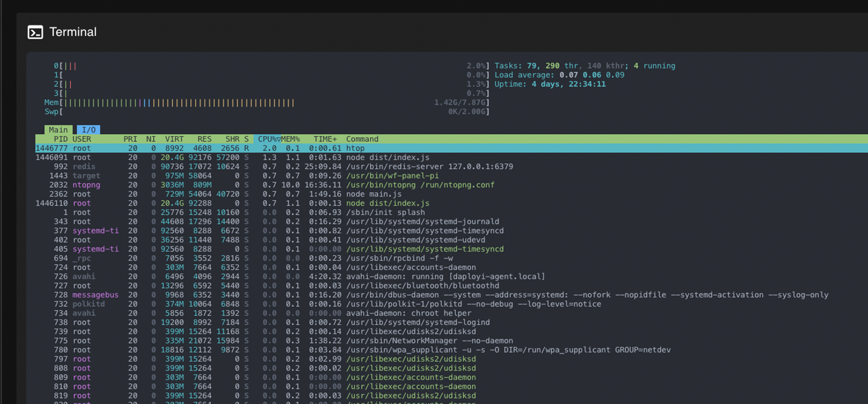Select the htop process row
The height and width of the screenshot is (404, 868).
(451, 148)
